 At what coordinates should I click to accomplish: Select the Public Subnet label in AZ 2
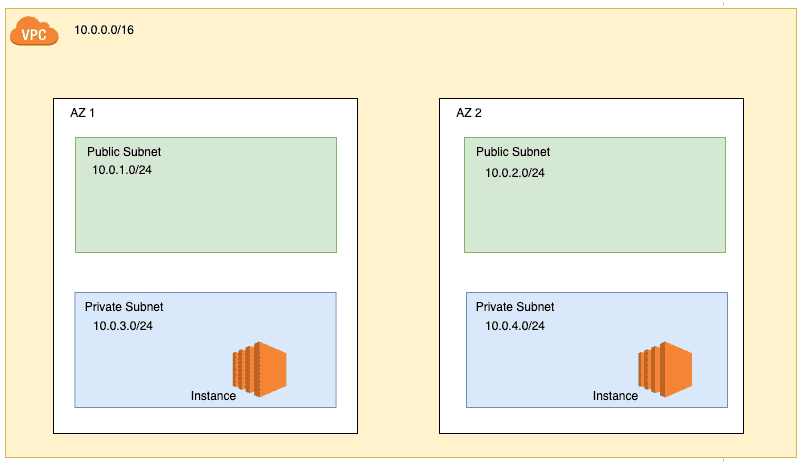[x=513, y=152]
